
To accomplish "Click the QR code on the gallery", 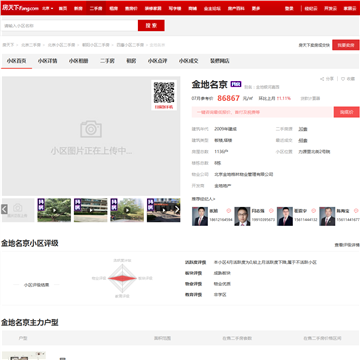I will coord(164,92).
